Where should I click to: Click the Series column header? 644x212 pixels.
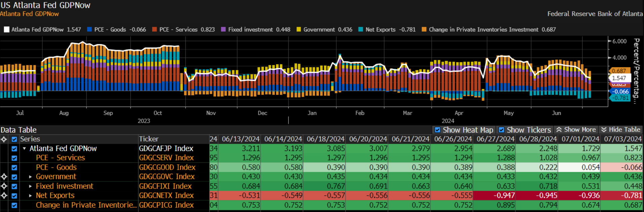pyautogui.click(x=30, y=139)
